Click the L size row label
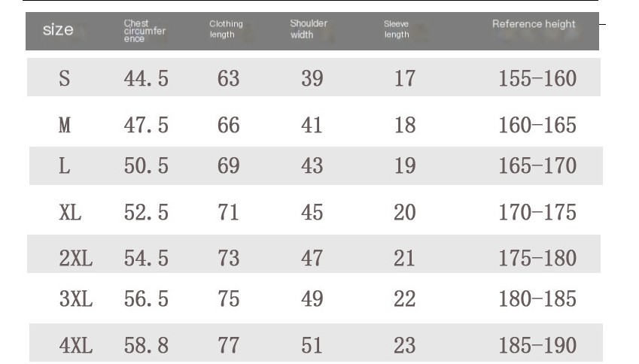This screenshot has height=364, width=639. [65, 165]
